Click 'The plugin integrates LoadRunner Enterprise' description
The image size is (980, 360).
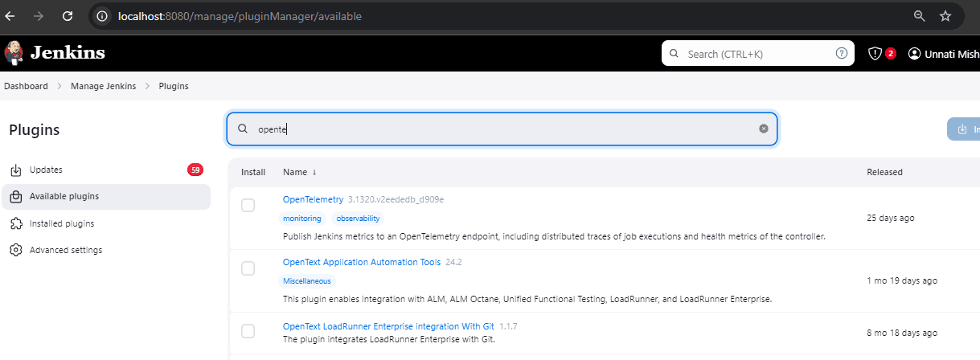(x=389, y=339)
